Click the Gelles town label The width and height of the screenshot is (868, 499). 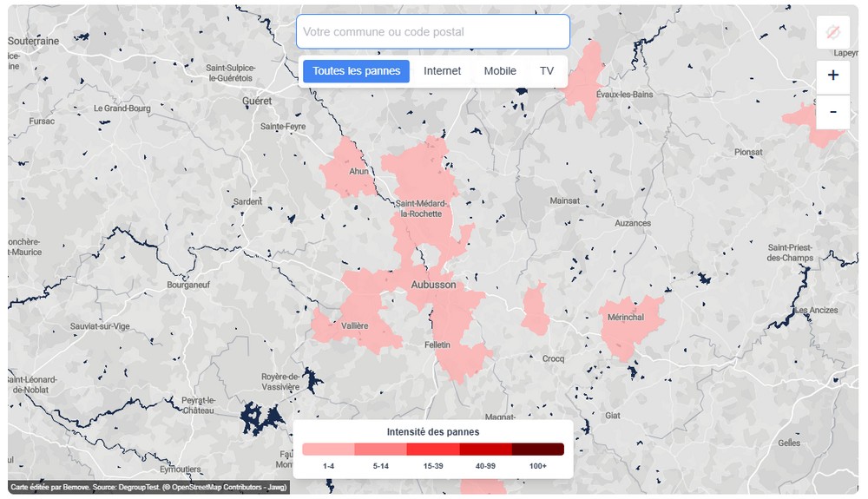pyautogui.click(x=789, y=443)
